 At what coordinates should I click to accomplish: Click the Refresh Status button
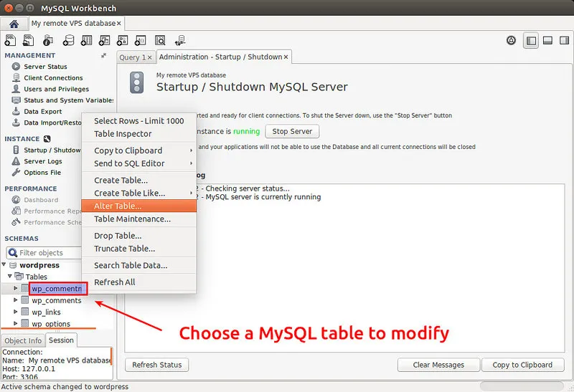point(156,365)
